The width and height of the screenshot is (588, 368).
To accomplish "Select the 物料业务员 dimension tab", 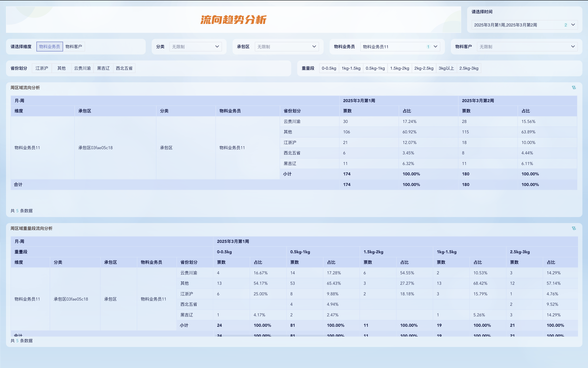I will pos(49,46).
